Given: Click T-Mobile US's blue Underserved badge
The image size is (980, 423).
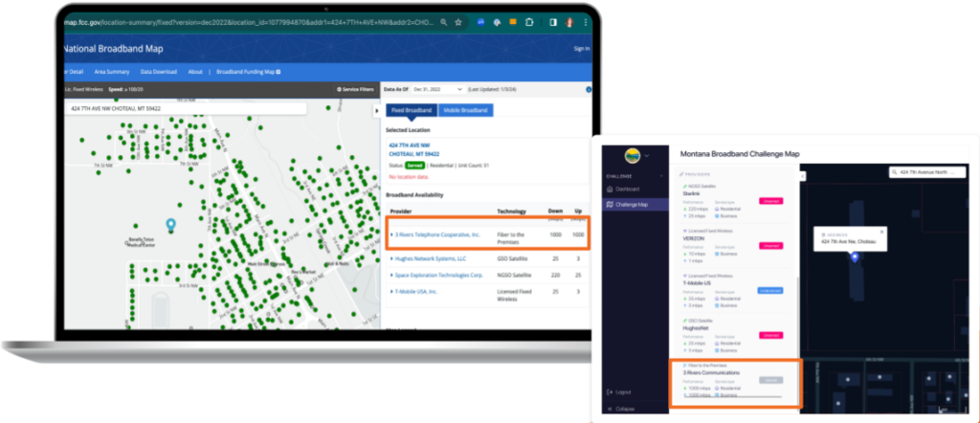Looking at the screenshot, I should click(770, 291).
